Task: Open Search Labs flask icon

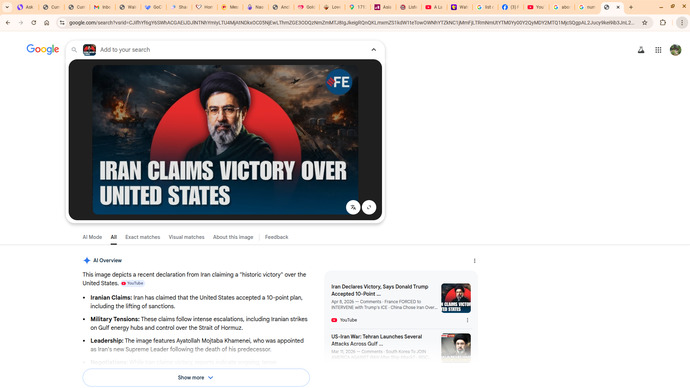Action: point(641,50)
